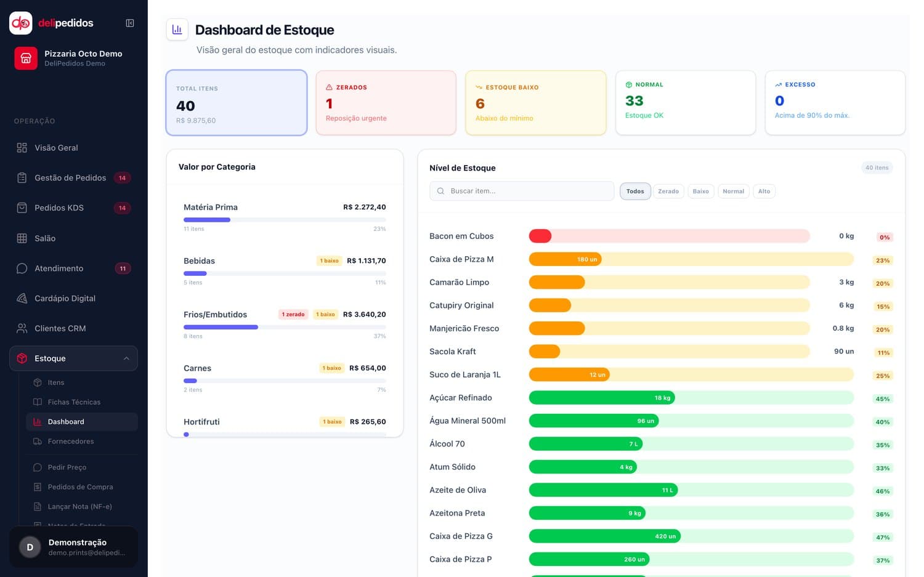The height and width of the screenshot is (577, 924).
Task: Click the Pedir Preço circle icon
Action: tap(38, 467)
